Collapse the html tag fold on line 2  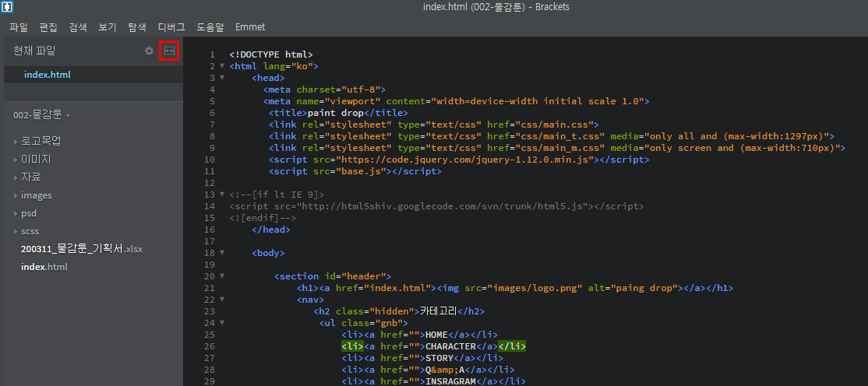coord(222,66)
